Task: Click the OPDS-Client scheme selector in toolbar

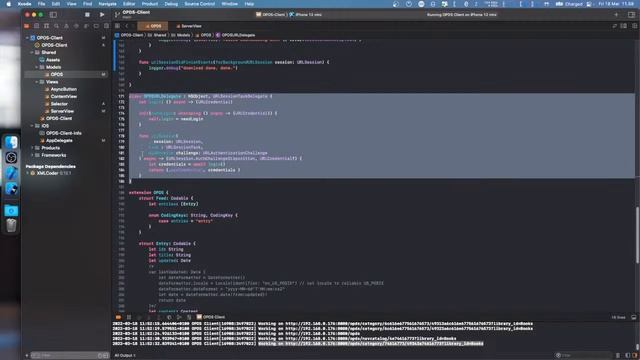Action: 270,15
